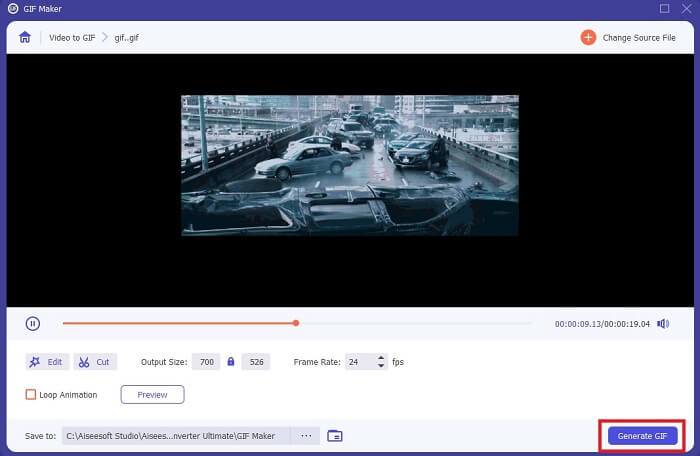This screenshot has width=700, height=456.
Task: Pause the video playback
Action: tap(33, 323)
